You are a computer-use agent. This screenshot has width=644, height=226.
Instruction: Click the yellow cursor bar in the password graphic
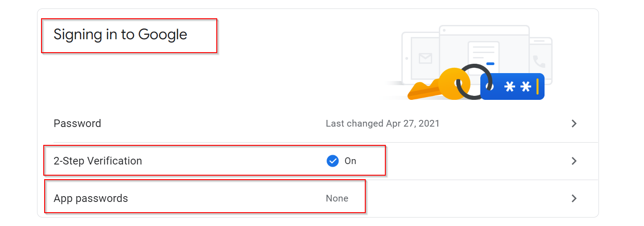538,86
